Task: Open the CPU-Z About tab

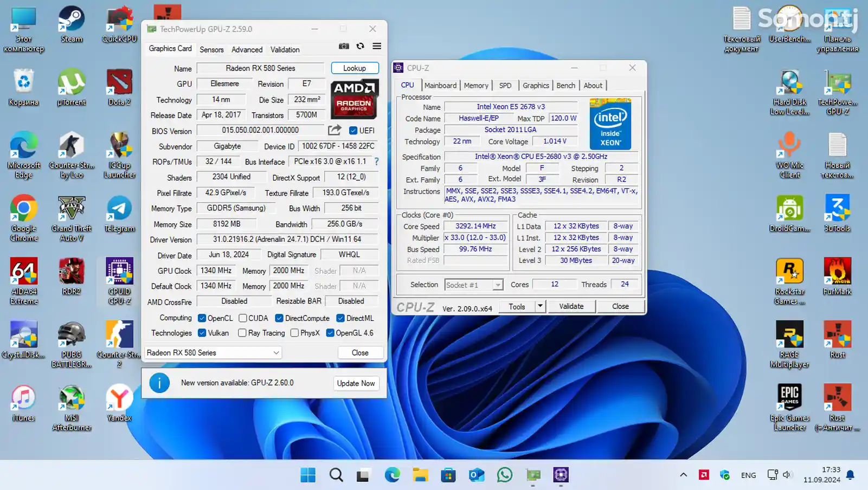Action: click(x=593, y=86)
